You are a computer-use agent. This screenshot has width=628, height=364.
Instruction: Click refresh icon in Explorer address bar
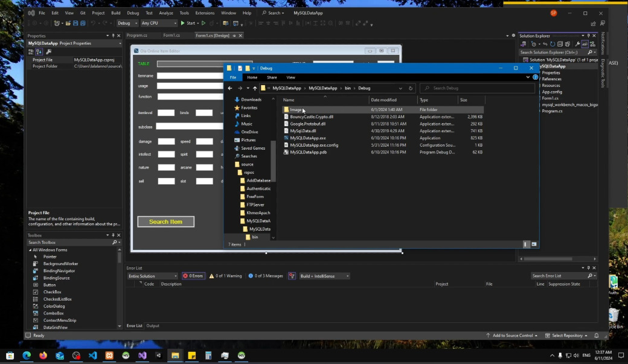tap(411, 88)
